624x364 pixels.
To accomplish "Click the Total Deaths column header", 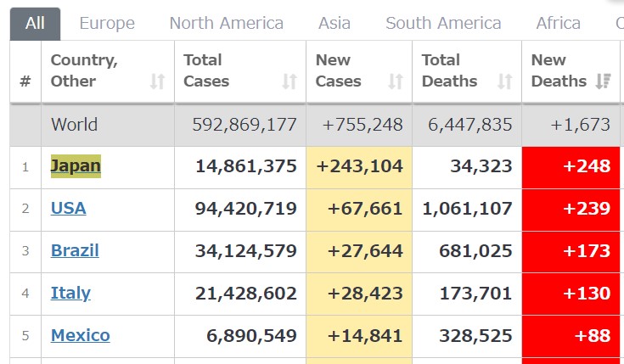I will (467, 71).
